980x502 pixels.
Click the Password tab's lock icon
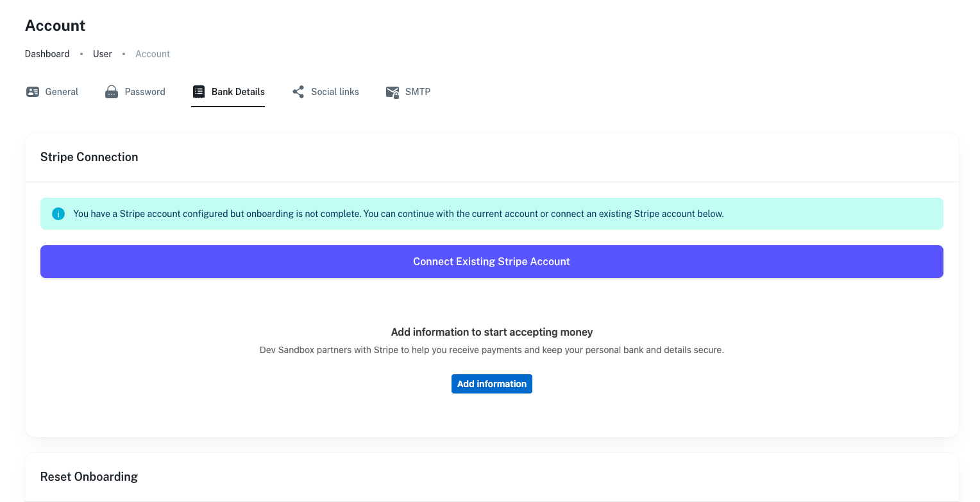point(112,92)
